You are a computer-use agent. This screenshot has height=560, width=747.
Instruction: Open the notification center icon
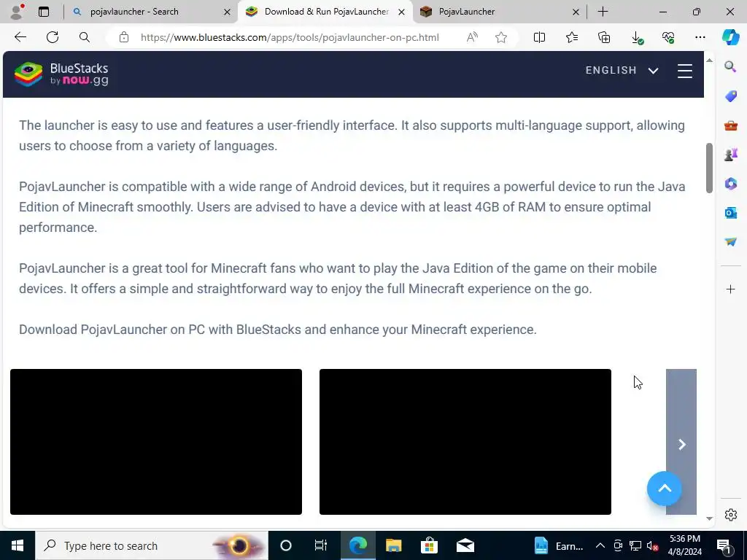[x=724, y=545]
